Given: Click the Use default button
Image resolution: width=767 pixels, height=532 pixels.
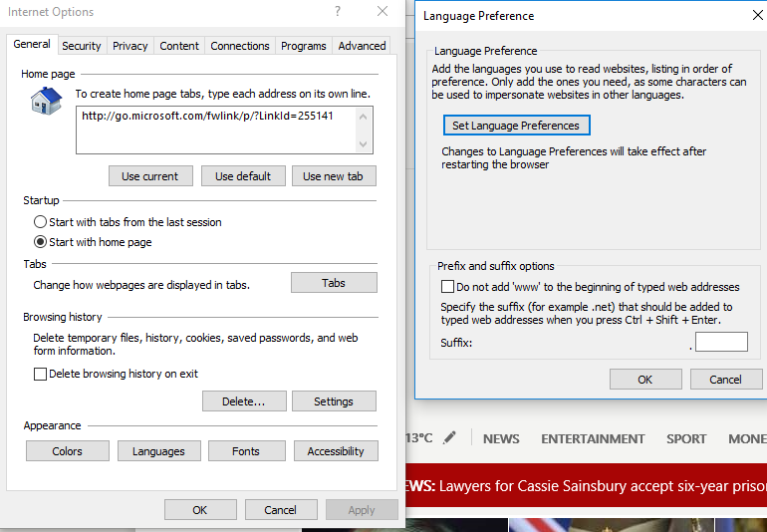Looking at the screenshot, I should [243, 176].
